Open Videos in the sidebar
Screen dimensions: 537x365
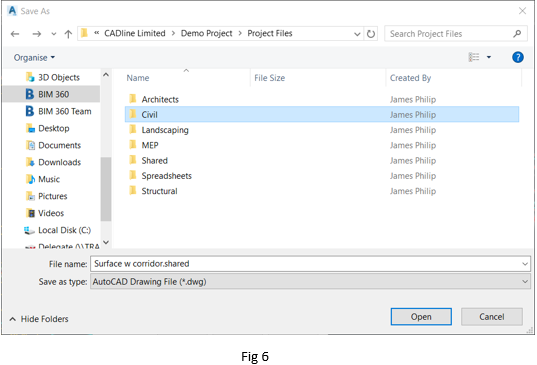click(45, 213)
